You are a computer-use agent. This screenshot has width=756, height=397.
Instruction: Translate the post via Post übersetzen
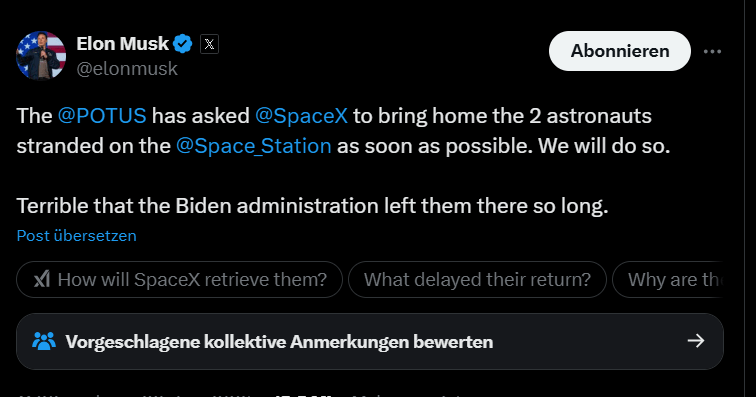(76, 235)
